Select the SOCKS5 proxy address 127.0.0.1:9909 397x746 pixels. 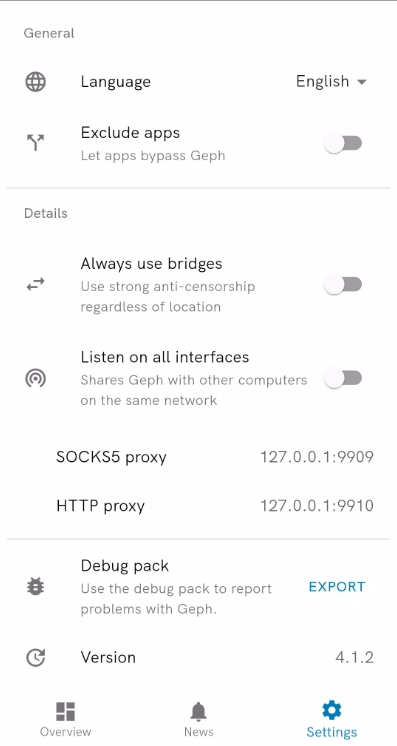pyautogui.click(x=317, y=457)
